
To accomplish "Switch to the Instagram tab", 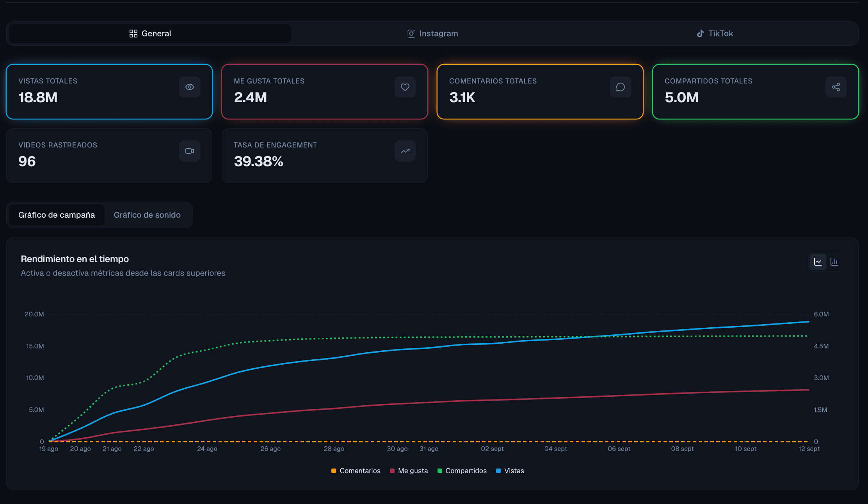I will click(x=433, y=34).
